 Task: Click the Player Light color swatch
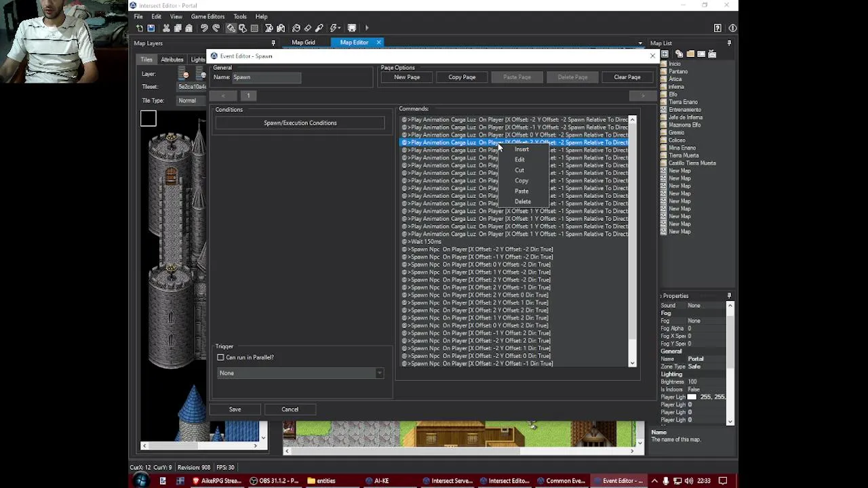point(692,396)
